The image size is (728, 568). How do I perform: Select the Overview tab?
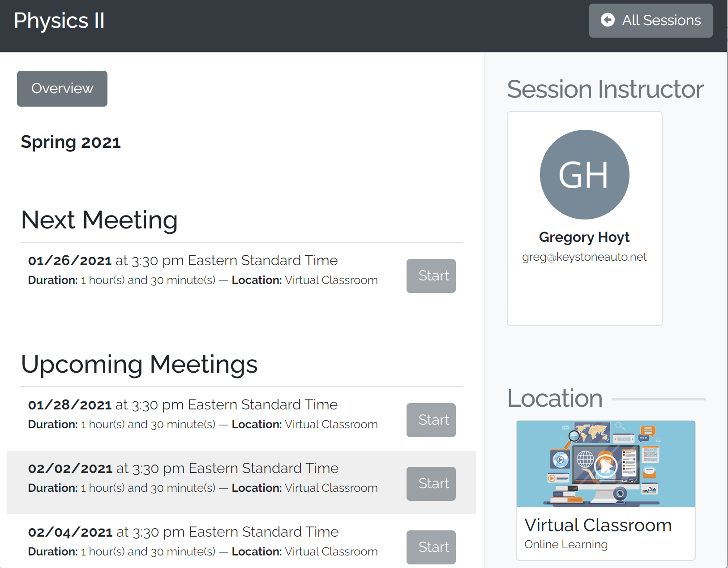[x=62, y=89]
